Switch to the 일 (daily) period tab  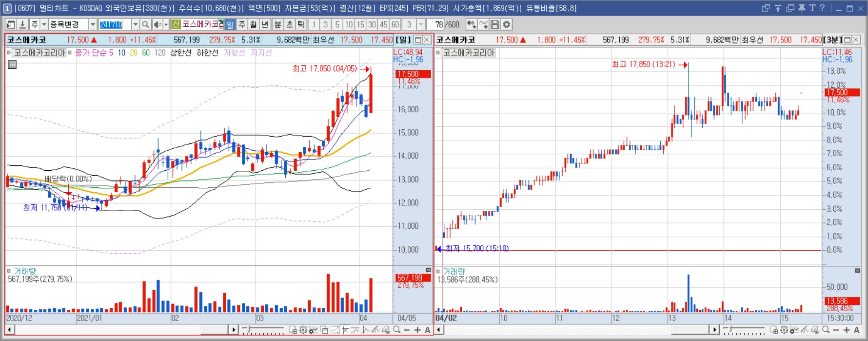tap(230, 24)
